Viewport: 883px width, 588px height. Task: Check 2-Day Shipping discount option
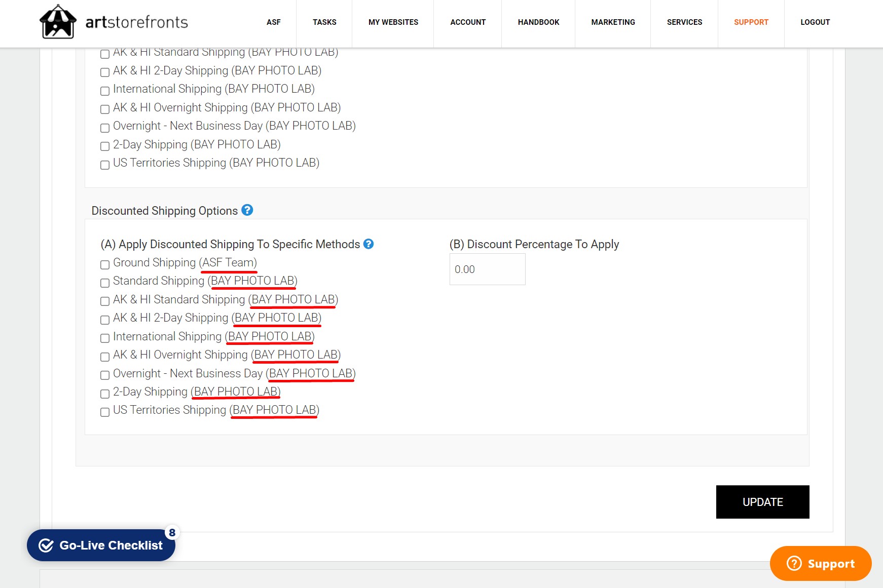(x=105, y=394)
